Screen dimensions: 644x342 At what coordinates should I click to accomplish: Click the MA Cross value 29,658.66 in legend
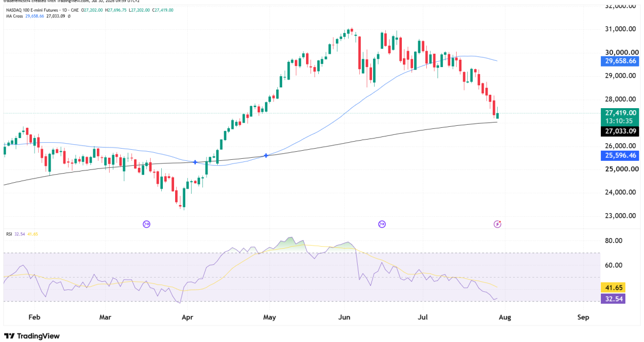click(35, 16)
